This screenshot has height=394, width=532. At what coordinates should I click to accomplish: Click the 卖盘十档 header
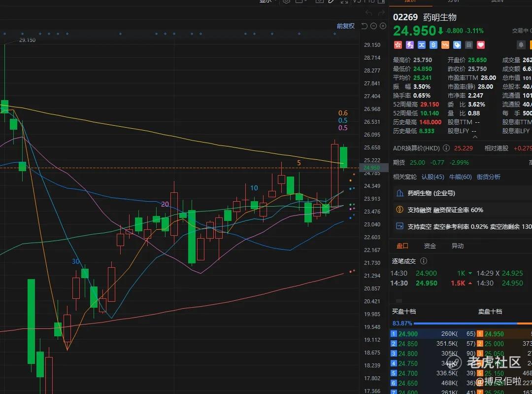pos(490,312)
